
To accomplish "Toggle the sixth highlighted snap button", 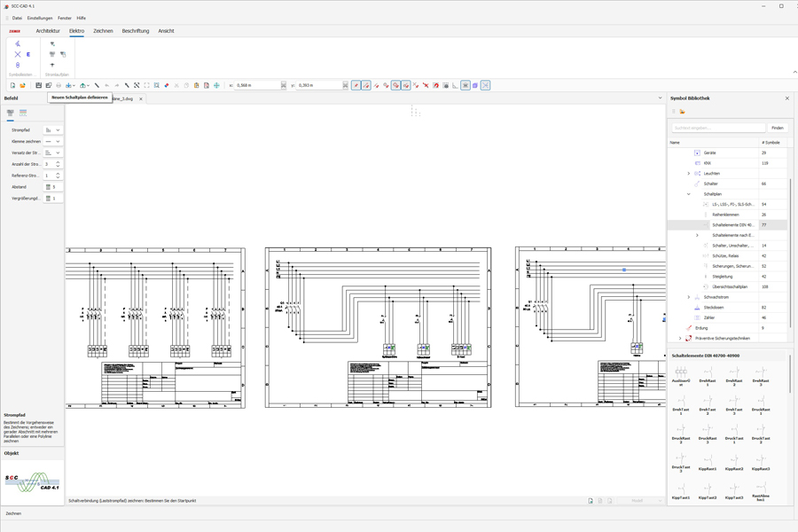I will pos(405,85).
